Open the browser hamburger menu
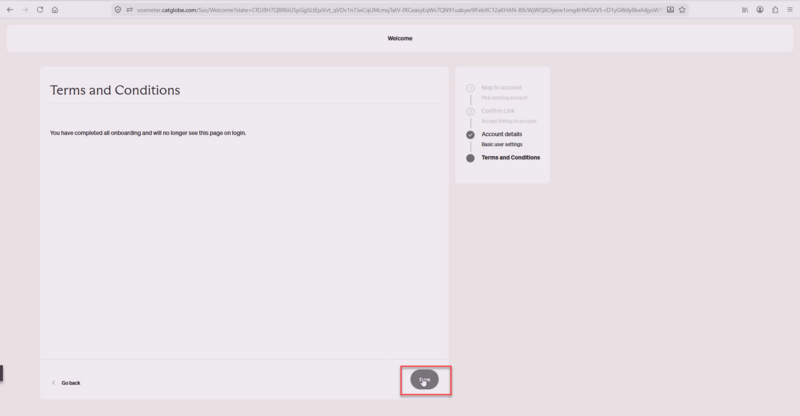800x416 pixels. tap(790, 10)
